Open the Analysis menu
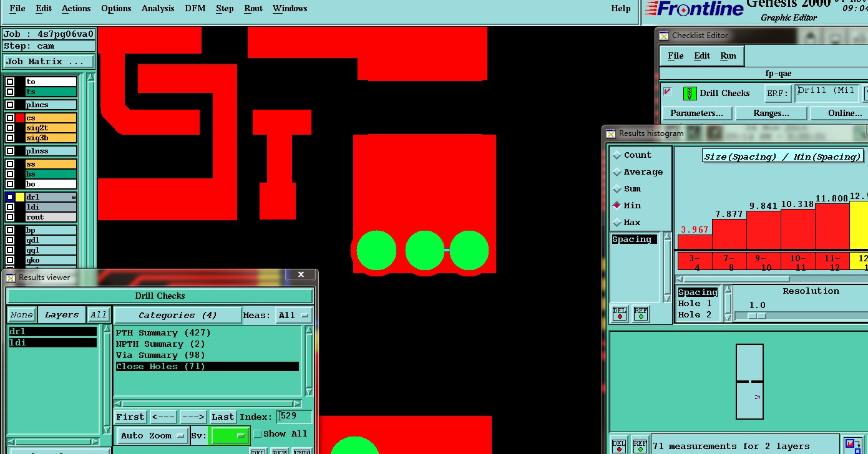Screen dimensions: 868x454 tap(158, 9)
